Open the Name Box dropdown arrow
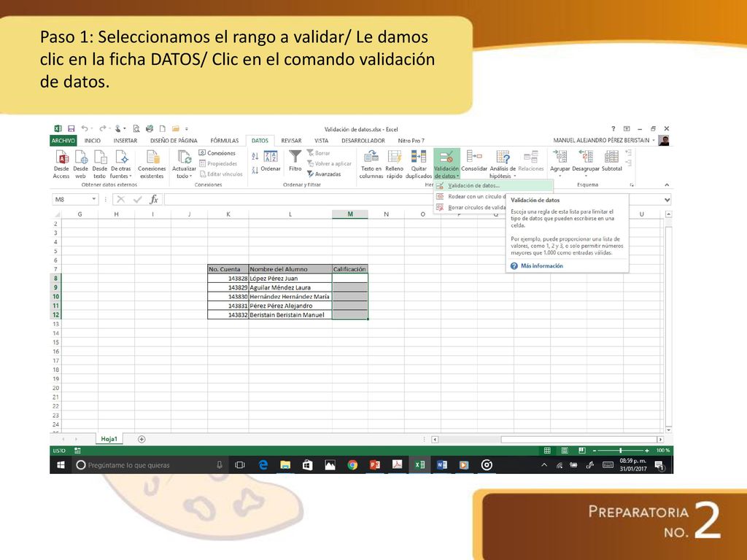The image size is (747, 560). [94, 199]
